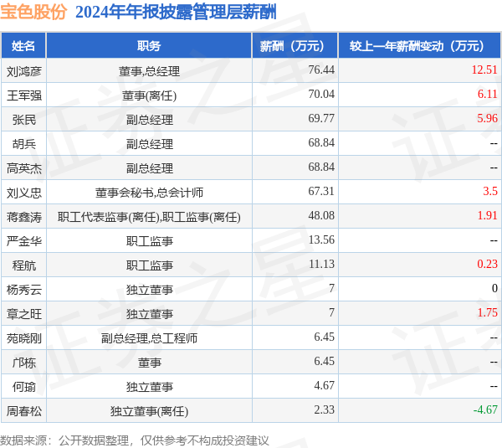This screenshot has width=502, height=448.
Task: Click 杨秀云's change value 0
Action: (494, 288)
